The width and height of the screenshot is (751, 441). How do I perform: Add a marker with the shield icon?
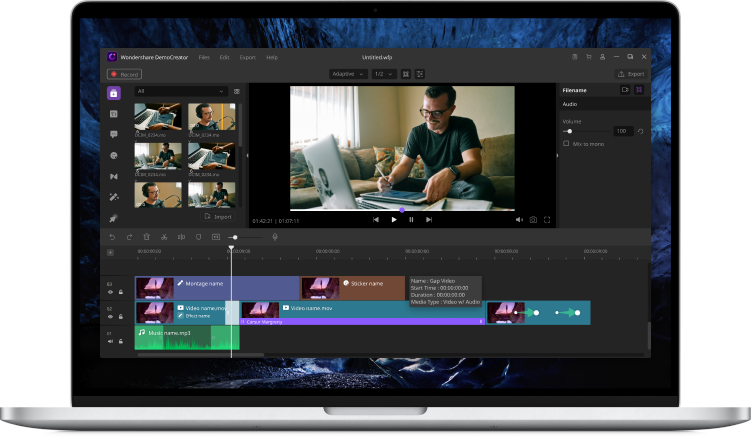pyautogui.click(x=199, y=237)
